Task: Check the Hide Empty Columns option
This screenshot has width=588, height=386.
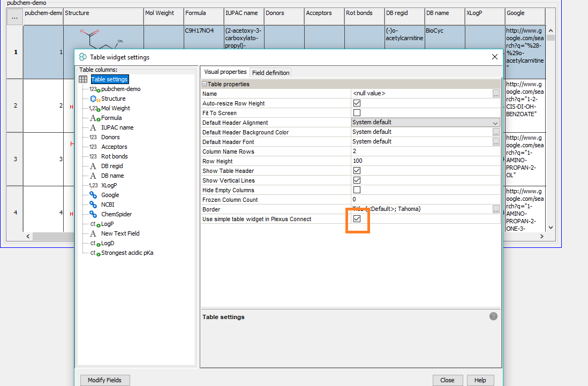Action: tap(357, 190)
